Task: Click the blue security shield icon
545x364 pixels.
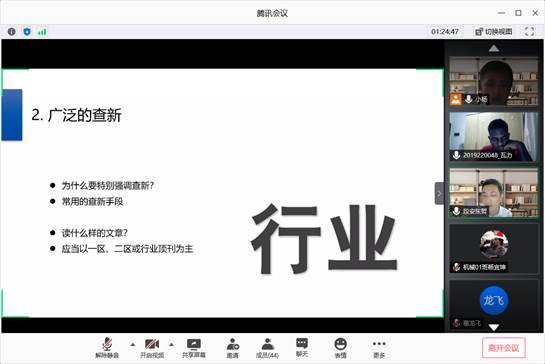Action: click(27, 32)
